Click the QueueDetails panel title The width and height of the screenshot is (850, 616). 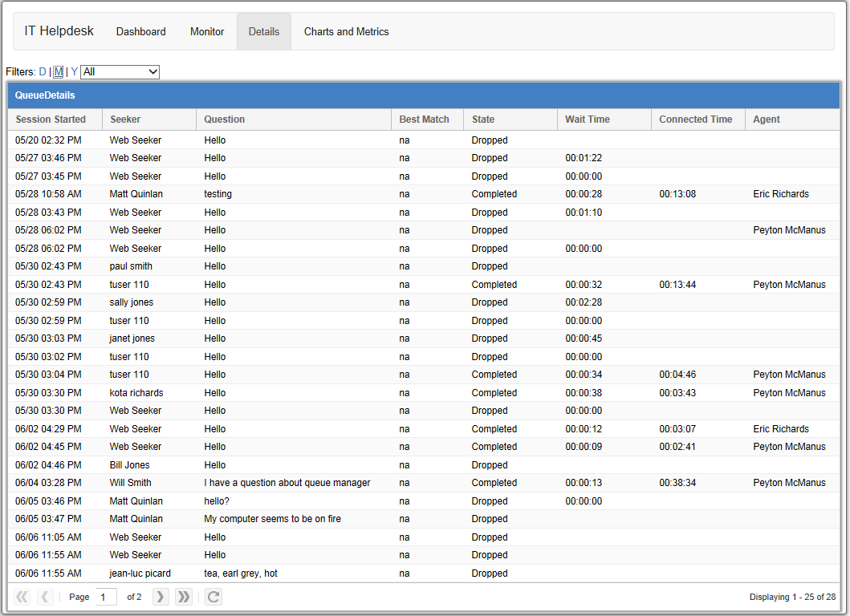click(45, 95)
